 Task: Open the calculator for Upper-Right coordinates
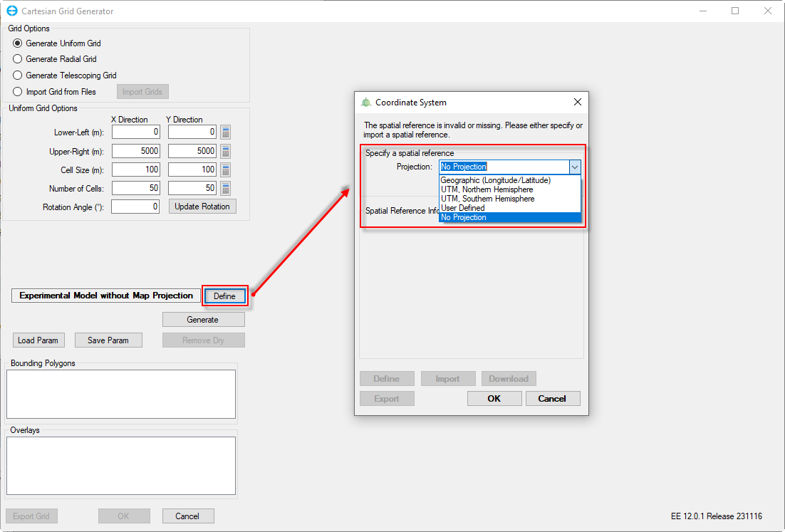tap(225, 150)
